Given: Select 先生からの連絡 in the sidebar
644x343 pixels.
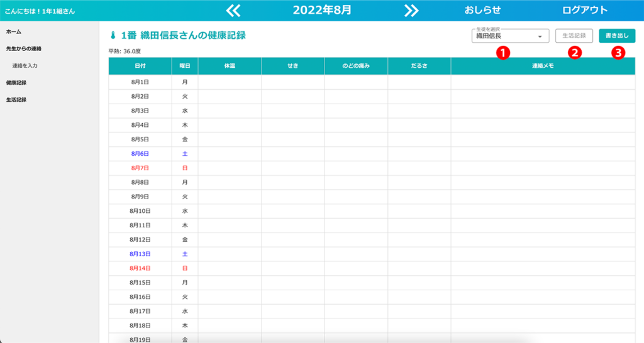Looking at the screenshot, I should (24, 48).
